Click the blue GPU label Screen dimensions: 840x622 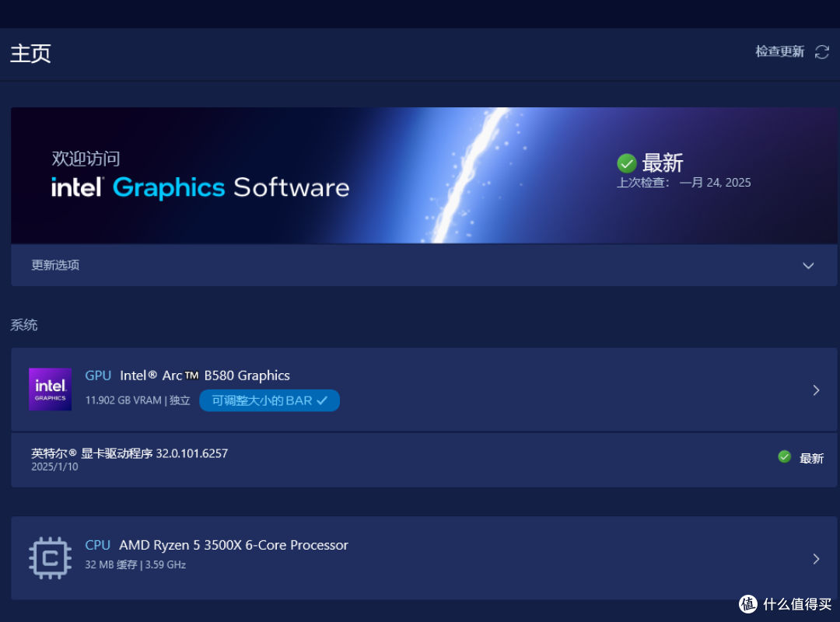coord(98,376)
